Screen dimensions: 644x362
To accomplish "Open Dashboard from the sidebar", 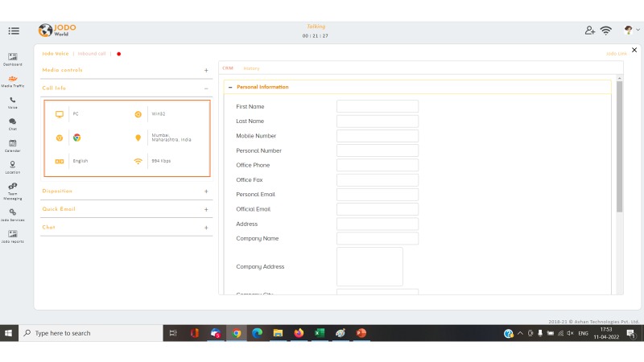I will point(13,58).
